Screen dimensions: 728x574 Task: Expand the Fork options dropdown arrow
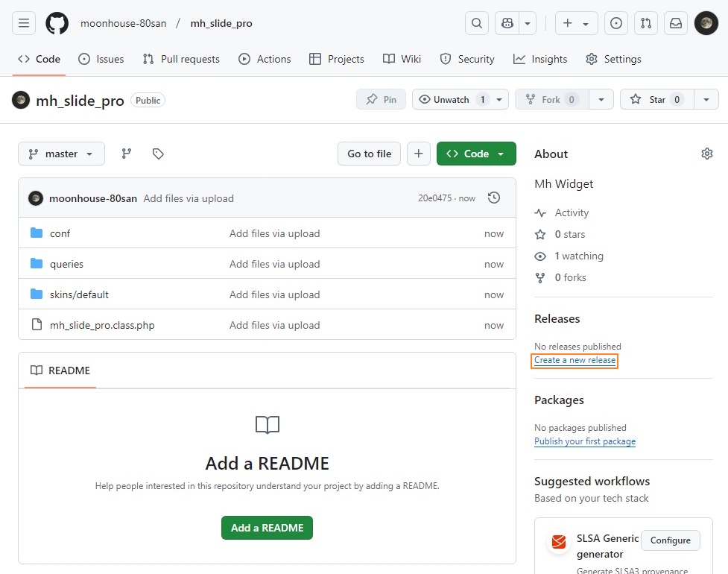tap(601, 99)
